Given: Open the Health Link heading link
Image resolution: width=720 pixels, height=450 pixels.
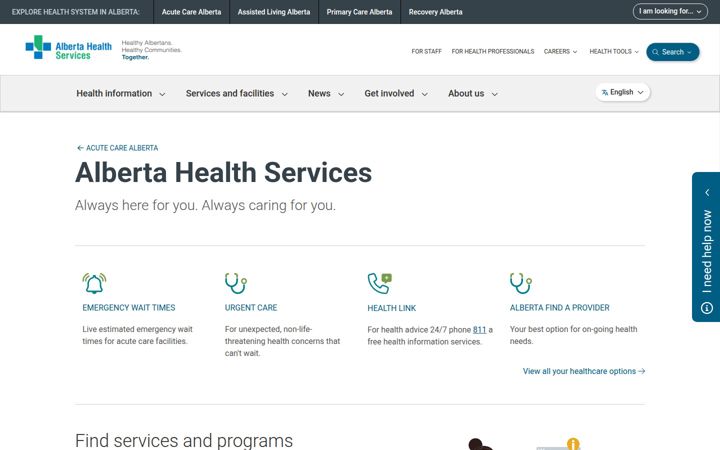Looking at the screenshot, I should tap(391, 308).
